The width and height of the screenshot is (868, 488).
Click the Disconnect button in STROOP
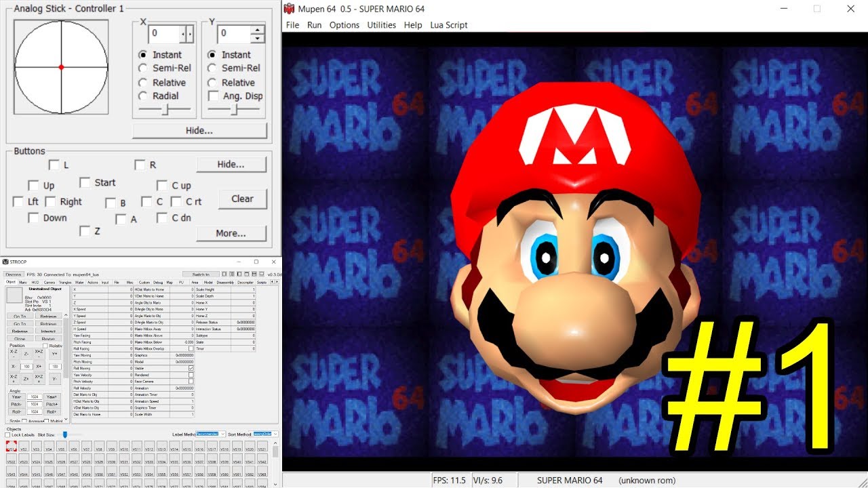pyautogui.click(x=14, y=274)
